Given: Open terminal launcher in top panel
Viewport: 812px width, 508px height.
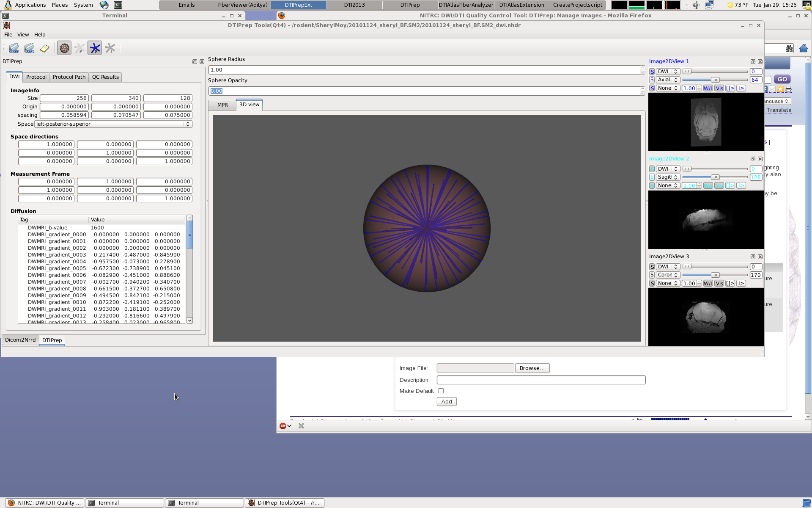Looking at the screenshot, I should pyautogui.click(x=118, y=5).
